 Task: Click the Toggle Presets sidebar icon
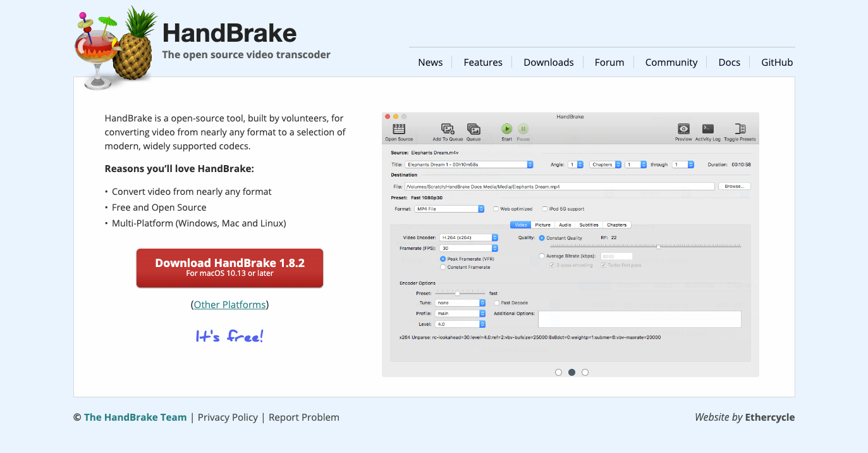tap(740, 129)
